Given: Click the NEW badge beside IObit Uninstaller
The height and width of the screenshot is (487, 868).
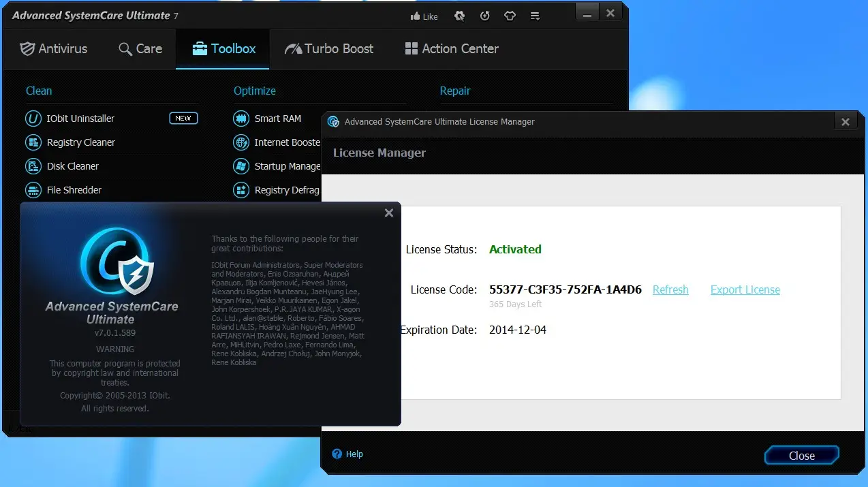Looking at the screenshot, I should point(183,119).
